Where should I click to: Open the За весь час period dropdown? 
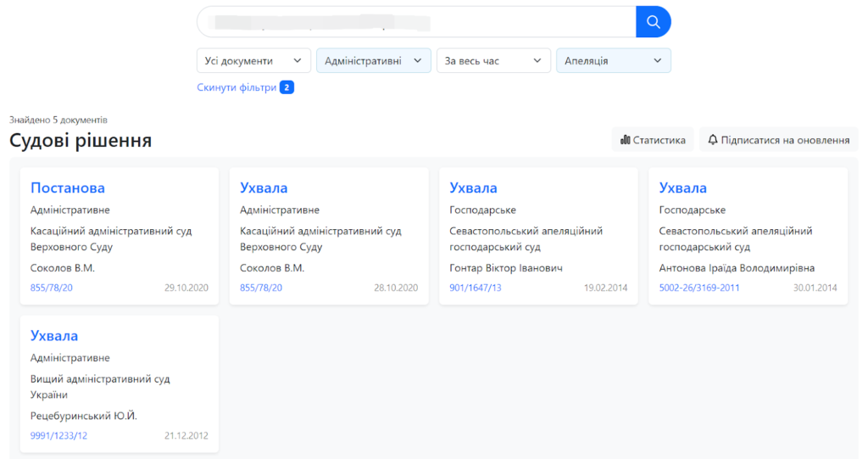pos(493,61)
